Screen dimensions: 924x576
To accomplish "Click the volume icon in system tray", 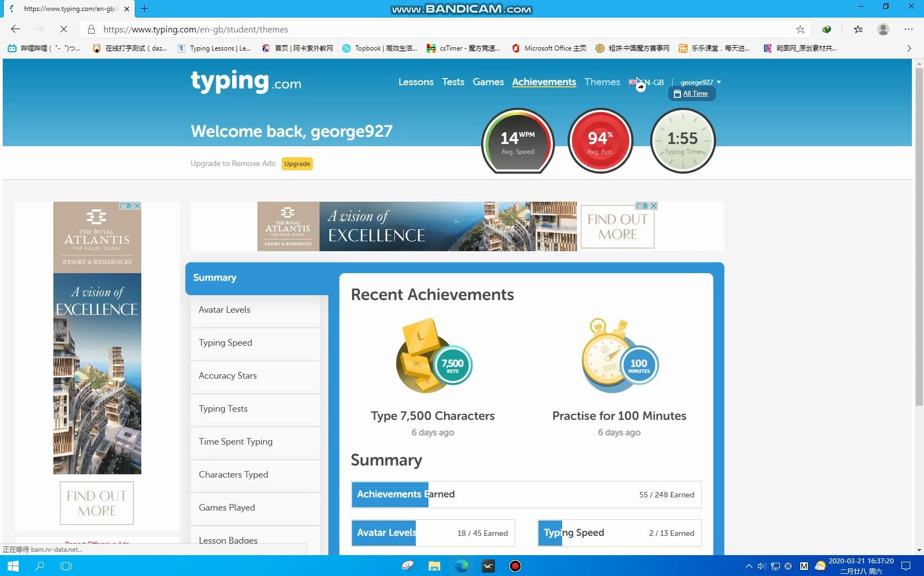I will click(x=762, y=566).
